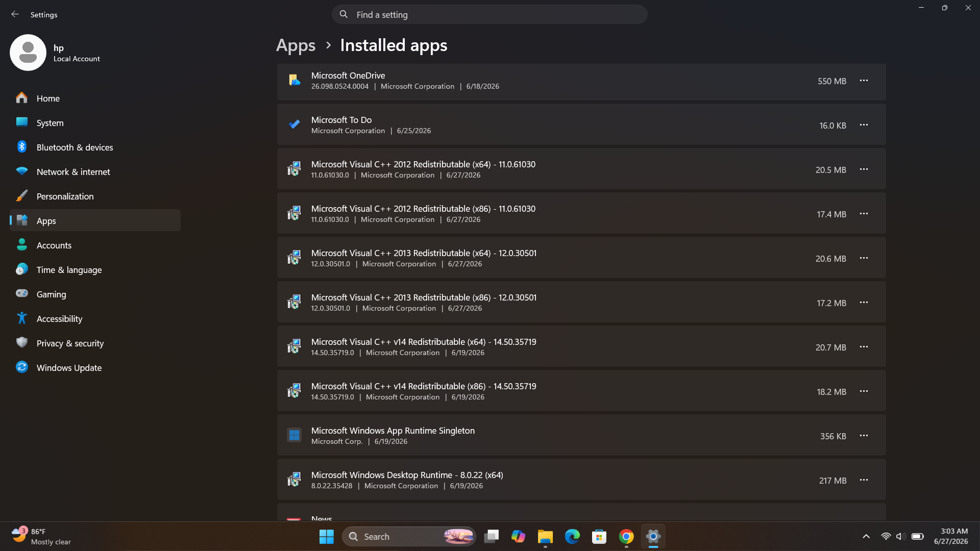Screen dimensions: 980x551
Task: Click the Microsoft OneDrive app icon
Action: tap(294, 80)
